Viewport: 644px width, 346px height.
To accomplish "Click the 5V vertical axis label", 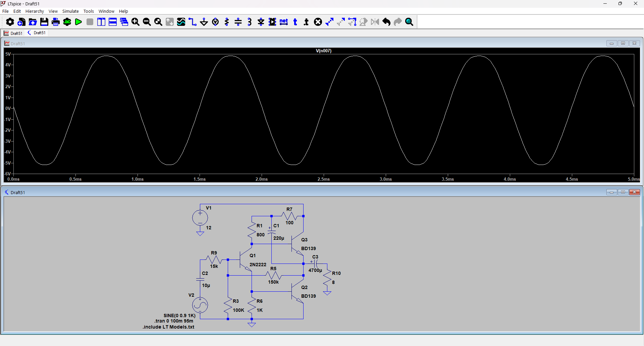I will (8, 54).
